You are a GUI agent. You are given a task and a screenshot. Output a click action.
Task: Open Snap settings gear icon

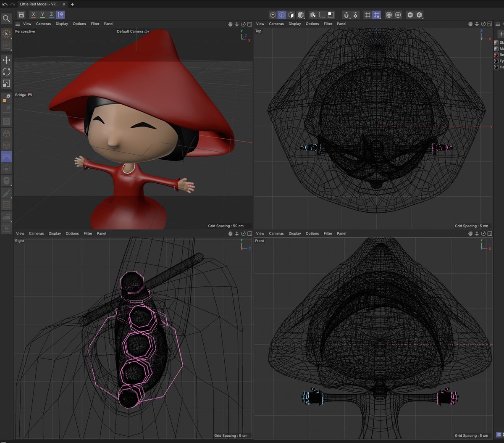click(355, 15)
